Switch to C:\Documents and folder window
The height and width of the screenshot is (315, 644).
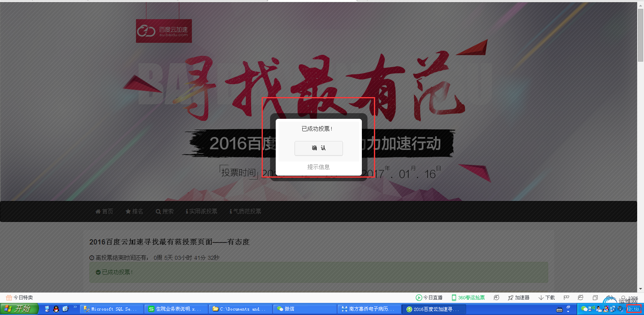click(240, 309)
